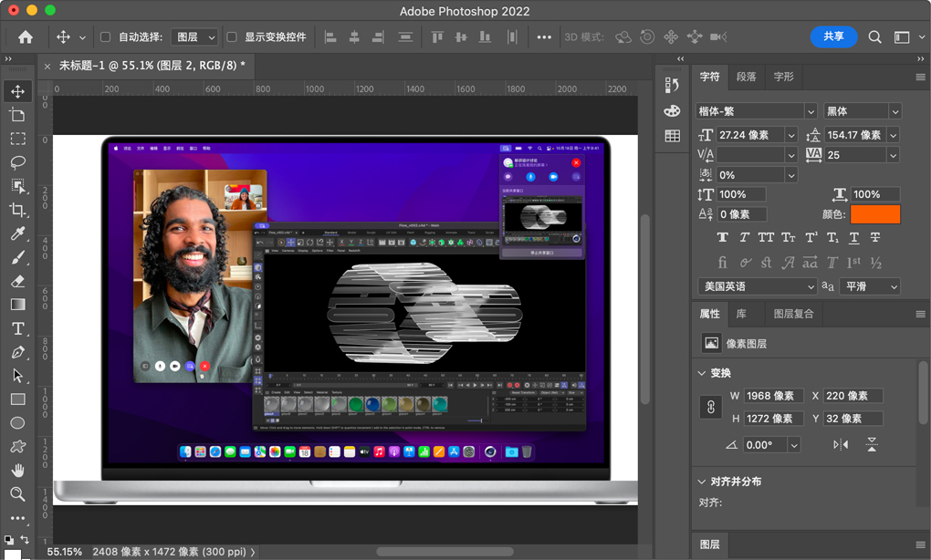This screenshot has height=560, width=931.
Task: Click the orange 颜色 text color swatch
Action: pos(873,214)
